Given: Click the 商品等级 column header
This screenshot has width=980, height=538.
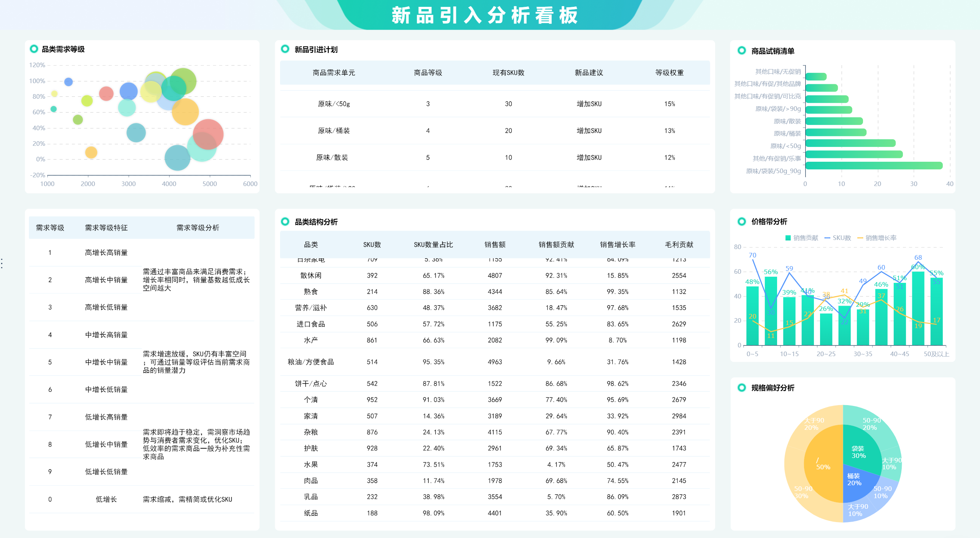Looking at the screenshot, I should (x=427, y=73).
